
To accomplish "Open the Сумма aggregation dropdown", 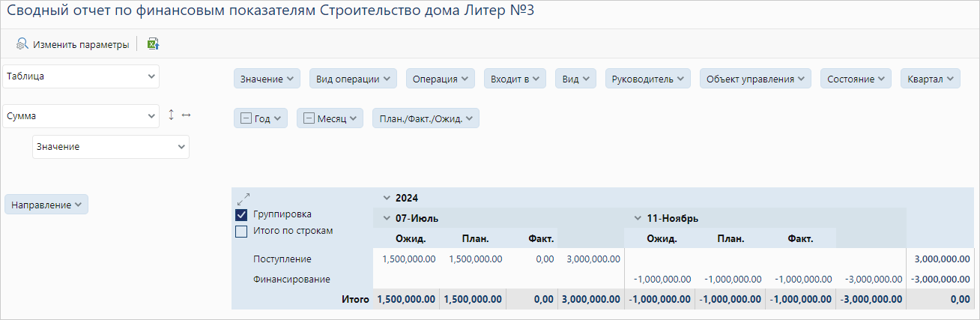I will 81,116.
